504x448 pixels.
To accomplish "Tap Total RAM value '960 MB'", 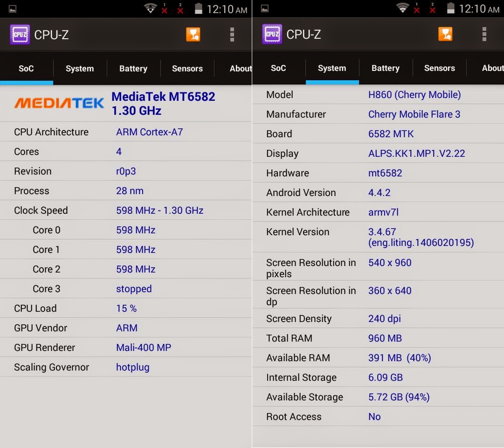I will [385, 338].
